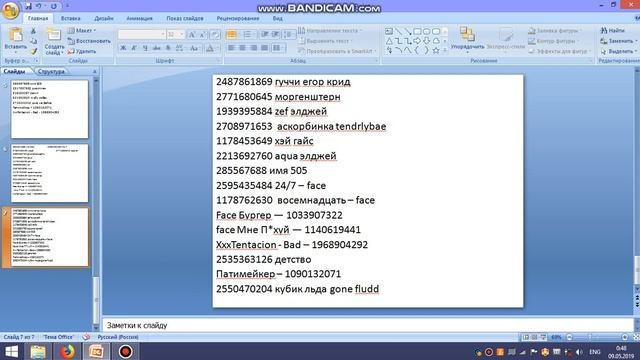The height and width of the screenshot is (360, 640).
Task: Open the font name combo box
Action: click(142, 35)
